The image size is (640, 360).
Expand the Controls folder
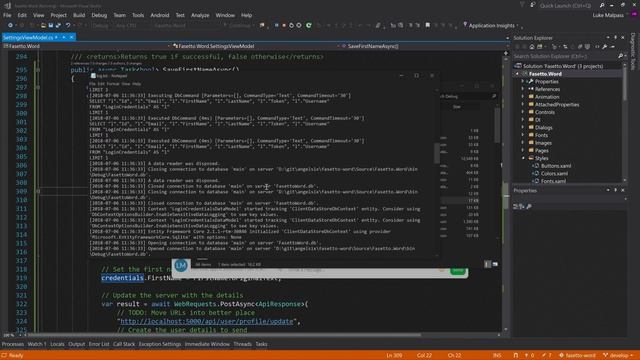pos(523,112)
